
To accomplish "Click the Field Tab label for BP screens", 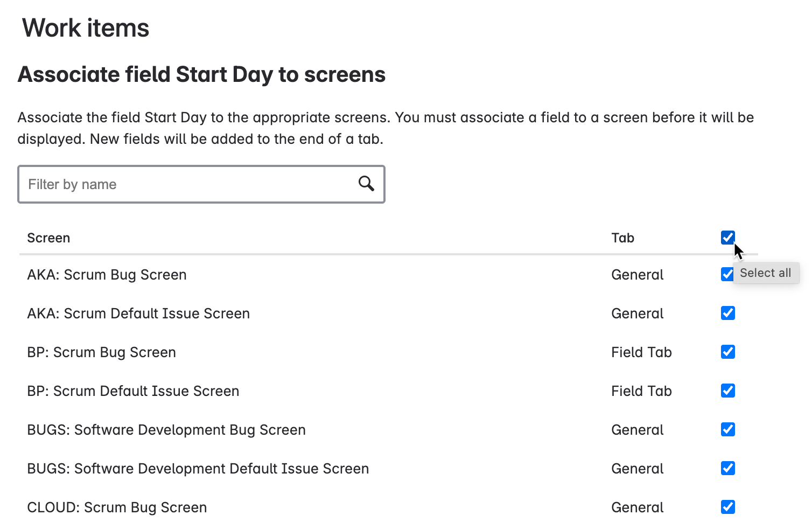I will [x=641, y=352].
